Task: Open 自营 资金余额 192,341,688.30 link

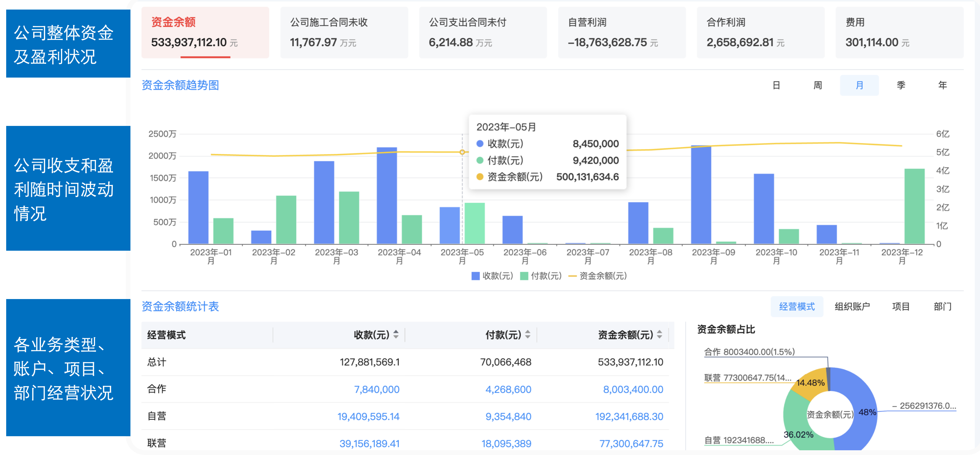Action: pos(629,416)
